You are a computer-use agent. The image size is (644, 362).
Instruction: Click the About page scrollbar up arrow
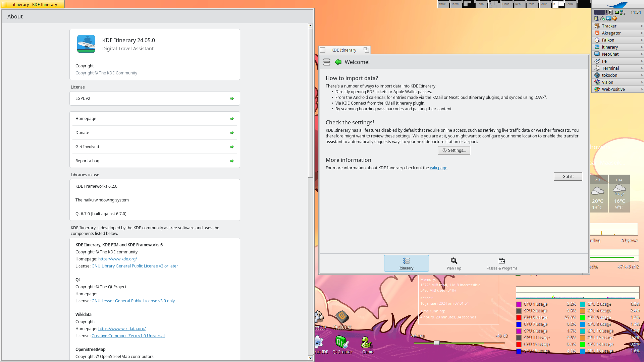click(310, 25)
